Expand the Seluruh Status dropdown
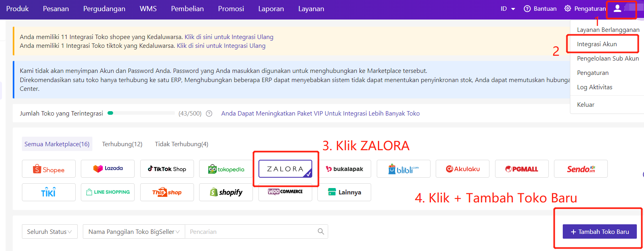 point(49,231)
